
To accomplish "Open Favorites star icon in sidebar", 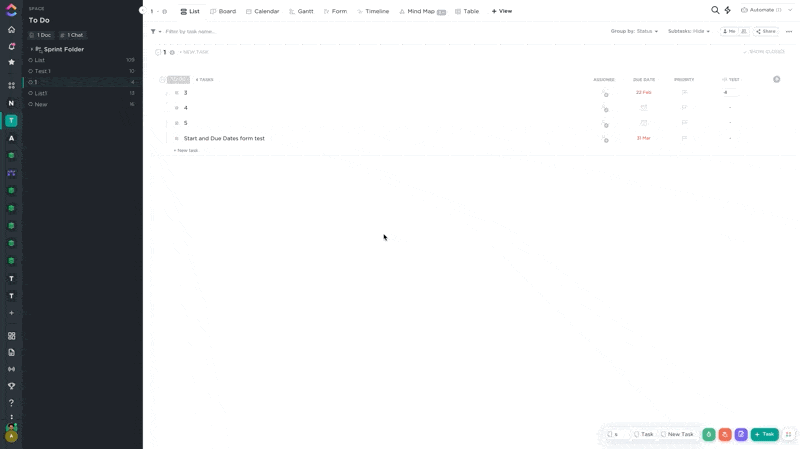I will [11, 62].
